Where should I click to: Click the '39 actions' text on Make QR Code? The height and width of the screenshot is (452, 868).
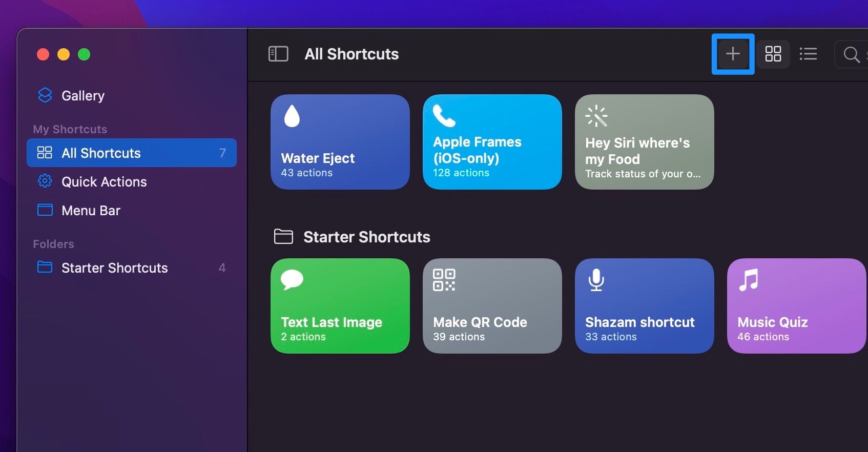click(459, 337)
